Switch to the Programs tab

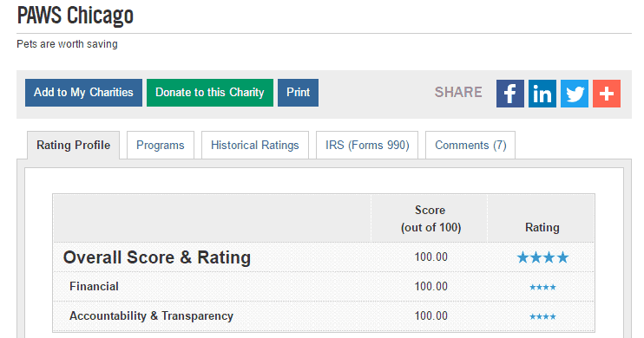(x=161, y=146)
